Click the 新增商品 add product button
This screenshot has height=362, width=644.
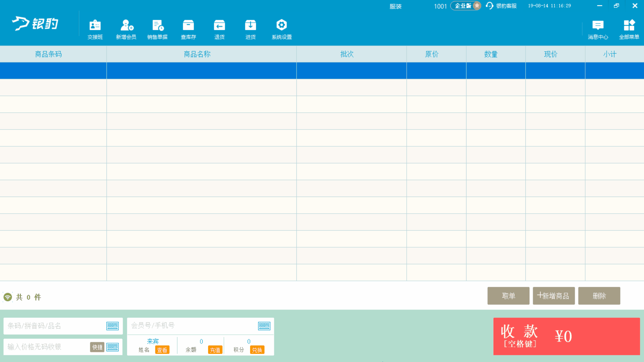554,296
